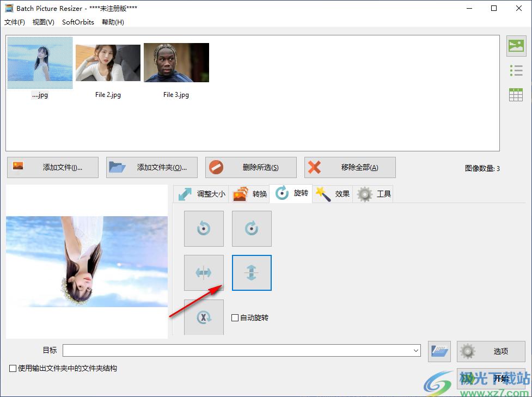Toggle 使用输出文件夹中的文件夹结构 checkbox
The height and width of the screenshot is (397, 532).
(x=13, y=369)
